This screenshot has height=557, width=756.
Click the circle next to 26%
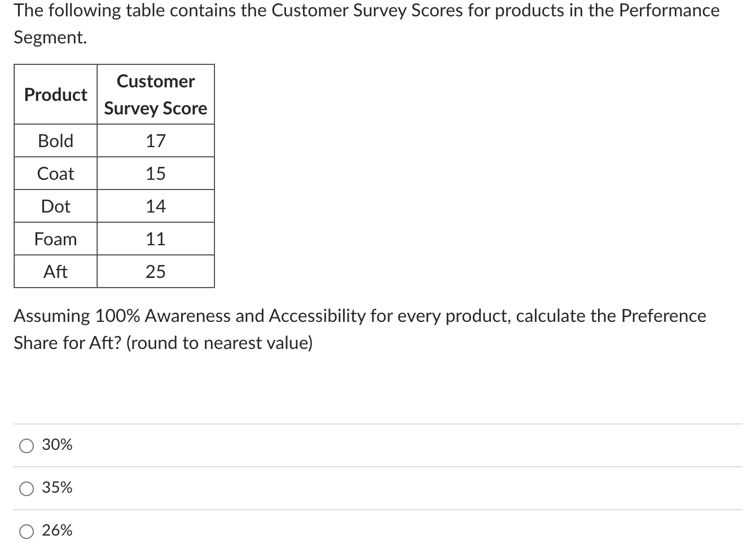click(x=26, y=531)
